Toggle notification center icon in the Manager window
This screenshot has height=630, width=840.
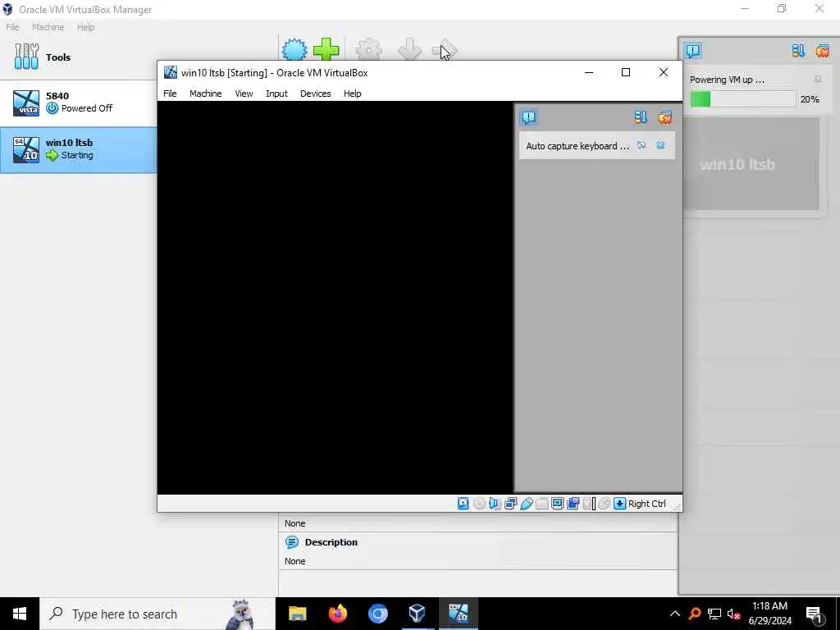pos(693,51)
